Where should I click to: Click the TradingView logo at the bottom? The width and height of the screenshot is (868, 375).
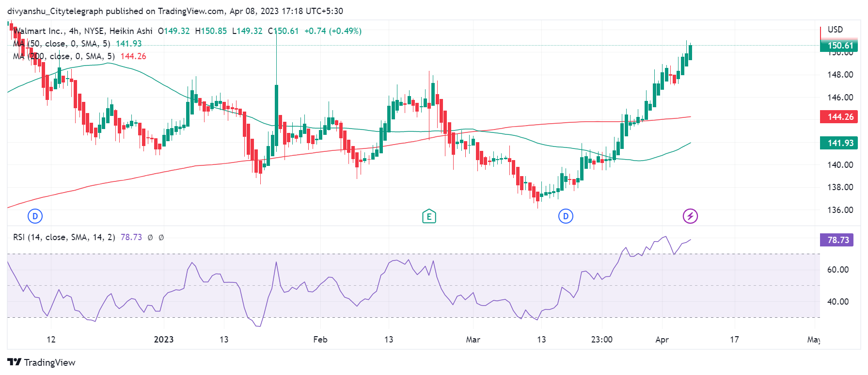coord(42,362)
